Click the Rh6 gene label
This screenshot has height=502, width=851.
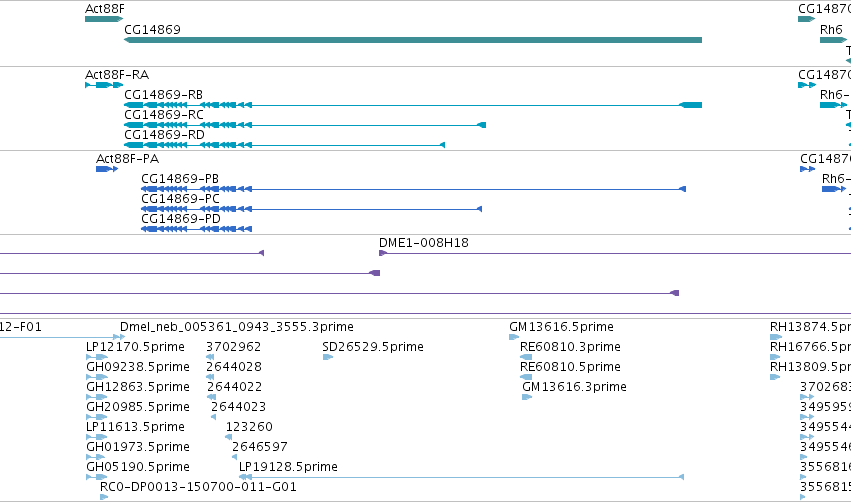(x=831, y=29)
